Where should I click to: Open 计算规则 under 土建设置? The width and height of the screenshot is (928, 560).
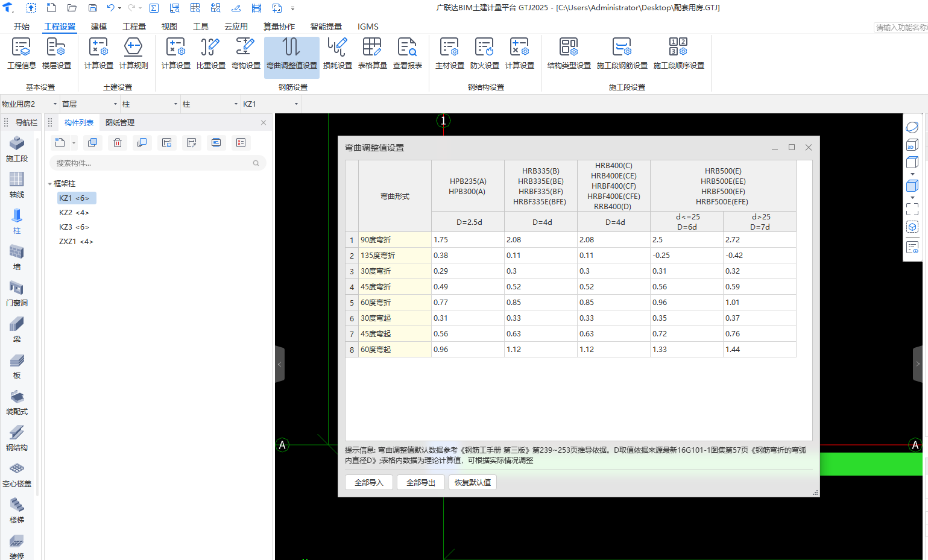click(x=133, y=54)
